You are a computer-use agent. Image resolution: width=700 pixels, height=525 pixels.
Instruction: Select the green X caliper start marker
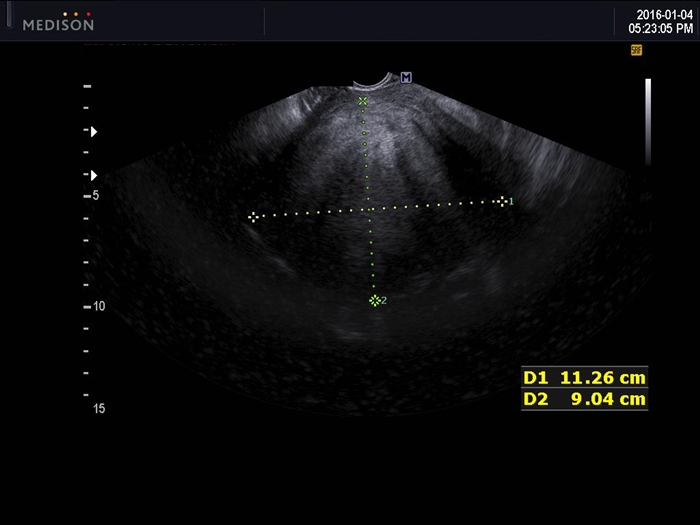(362, 101)
